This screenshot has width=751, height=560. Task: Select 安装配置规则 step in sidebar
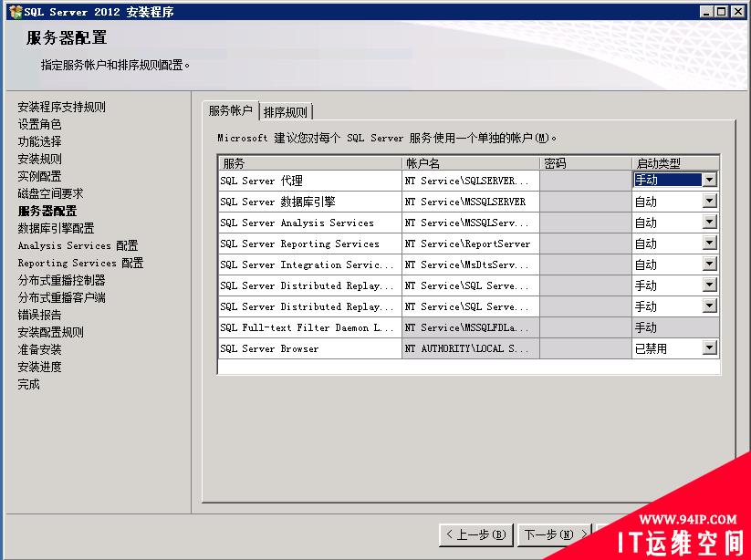50,332
